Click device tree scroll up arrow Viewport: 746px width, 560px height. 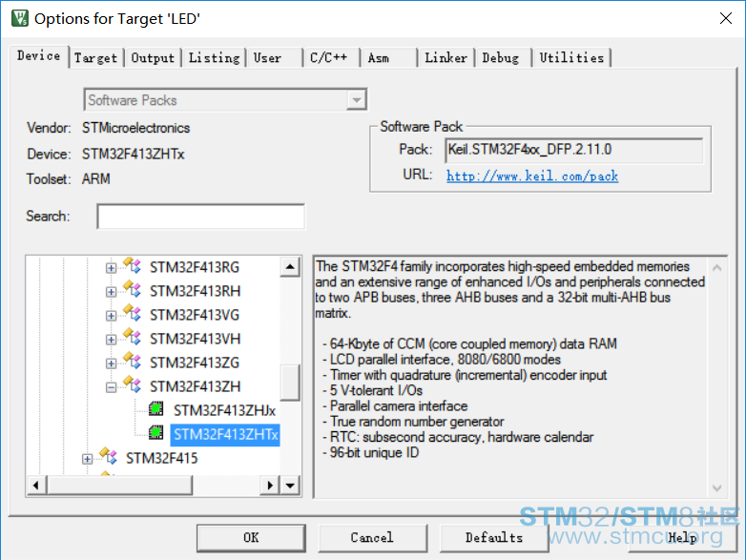coord(290,267)
